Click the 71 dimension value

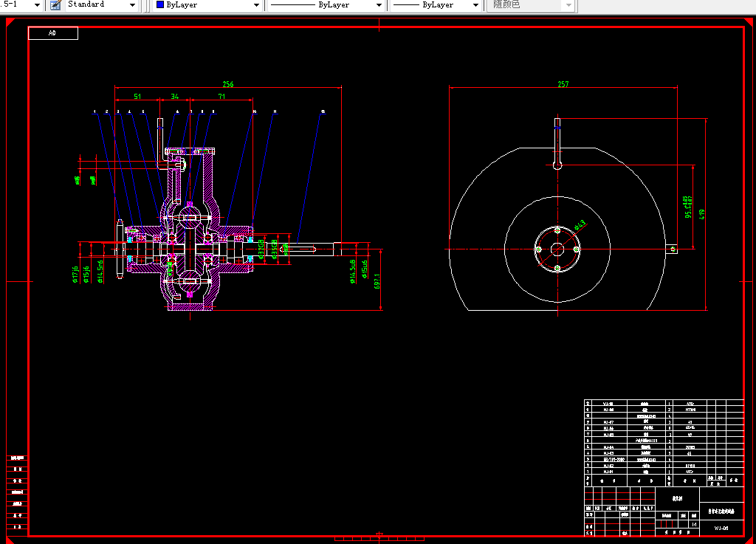click(x=221, y=97)
